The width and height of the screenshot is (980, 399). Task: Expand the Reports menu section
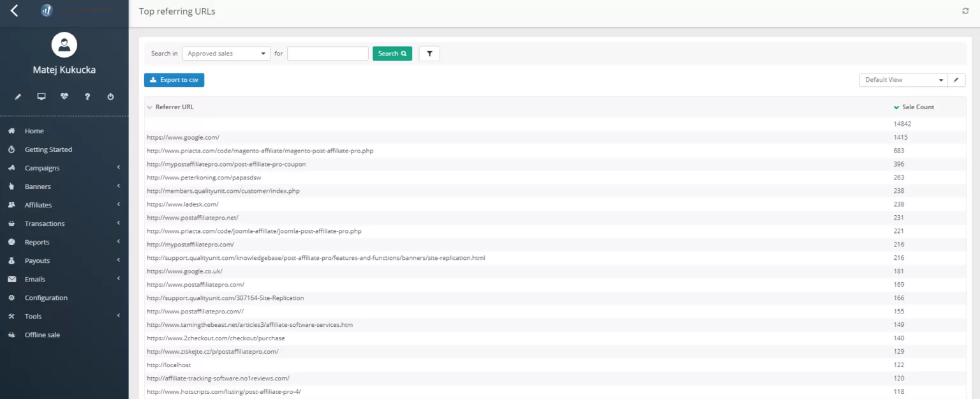37,242
